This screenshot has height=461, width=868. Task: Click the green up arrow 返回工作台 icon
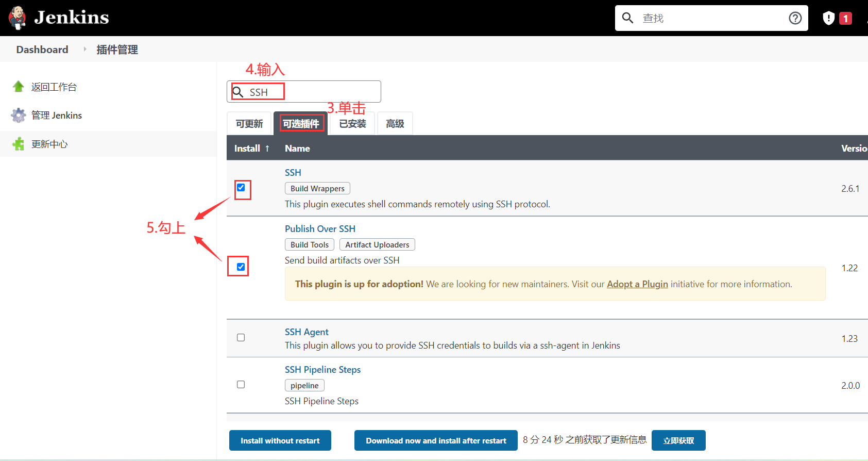coord(19,87)
